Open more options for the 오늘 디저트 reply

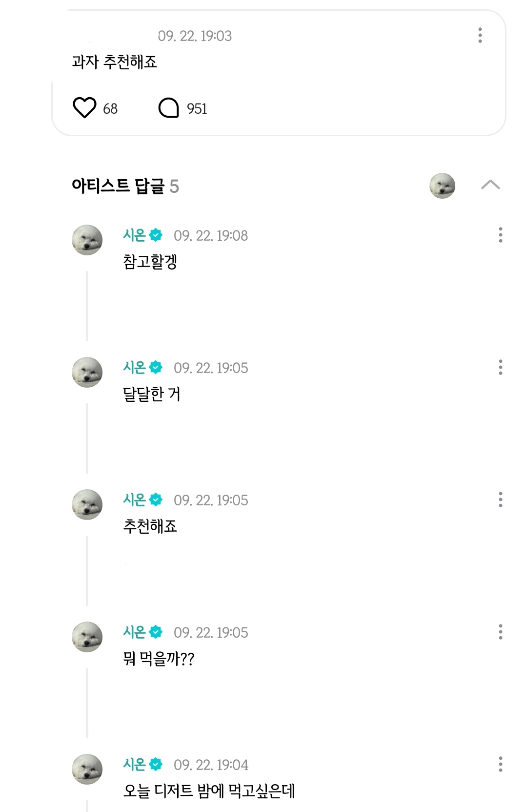(x=500, y=764)
